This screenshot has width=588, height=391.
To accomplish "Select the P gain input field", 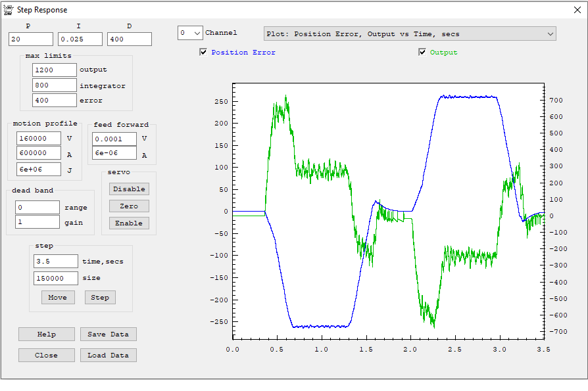I will click(32, 39).
